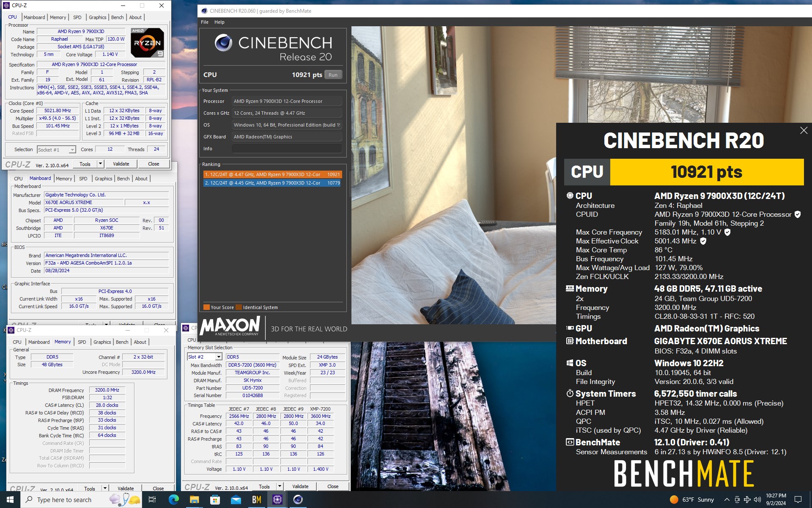The image size is (812, 508).
Task: Run the Cinebench CPU test
Action: [x=333, y=75]
